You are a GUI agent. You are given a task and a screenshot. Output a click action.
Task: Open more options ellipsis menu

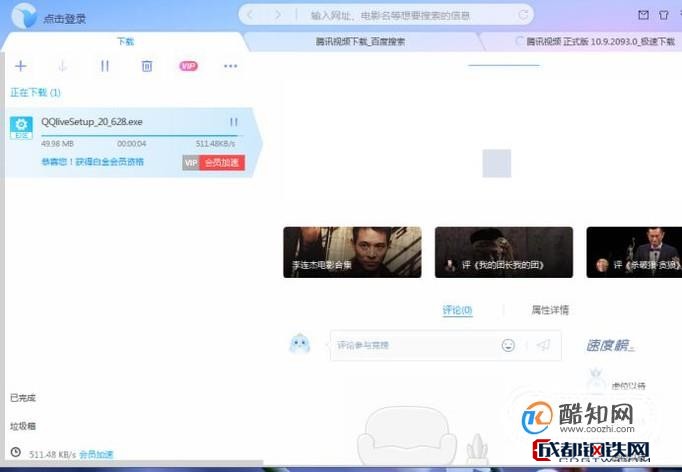click(231, 66)
